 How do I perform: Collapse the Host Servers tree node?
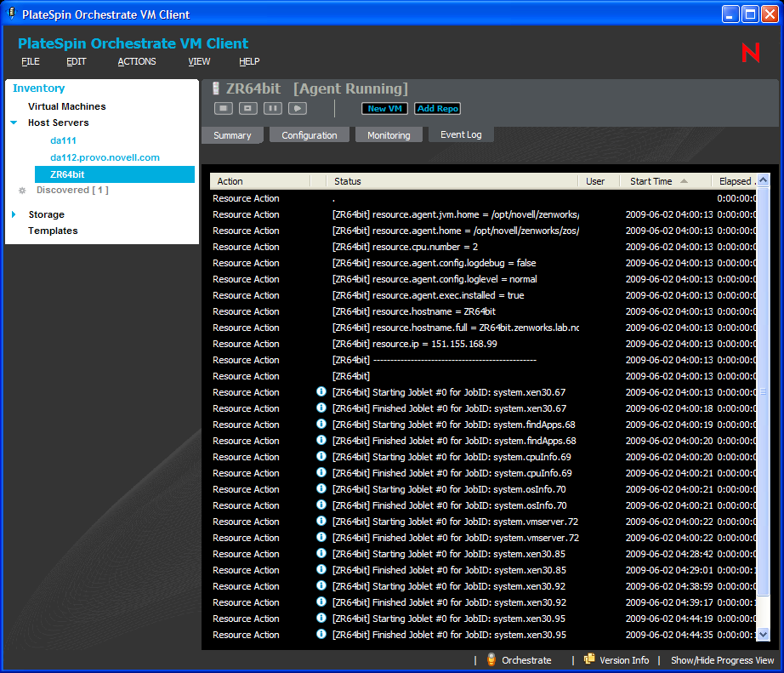pos(14,123)
